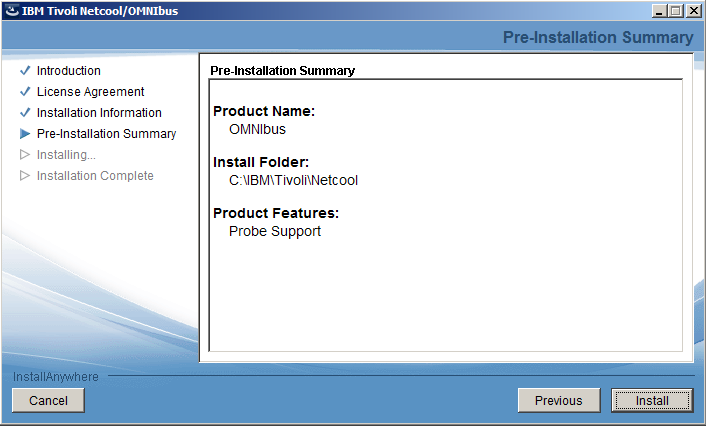Click the Pre-Installation Summary heading above the box
The image size is (706, 426).
point(282,71)
